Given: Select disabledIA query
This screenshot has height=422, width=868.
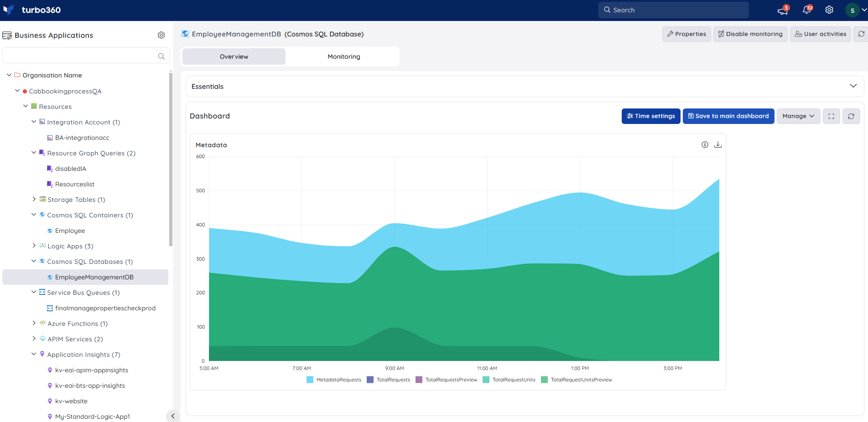Looking at the screenshot, I should [x=71, y=169].
